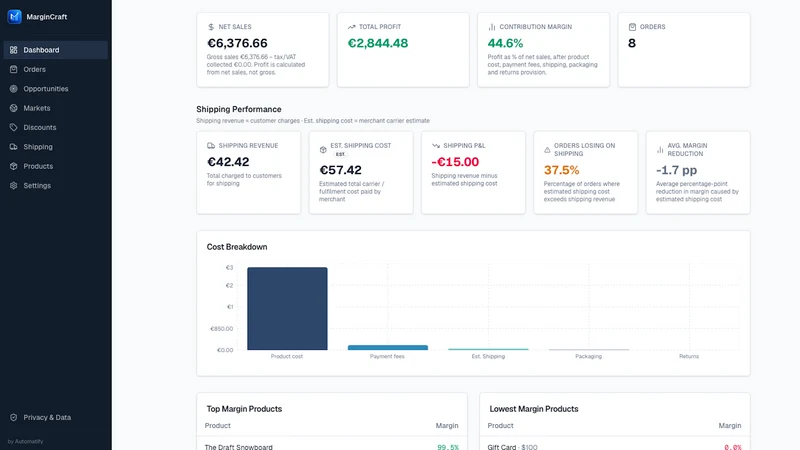Click the truck icon on Shipping Revenue card

click(x=211, y=145)
